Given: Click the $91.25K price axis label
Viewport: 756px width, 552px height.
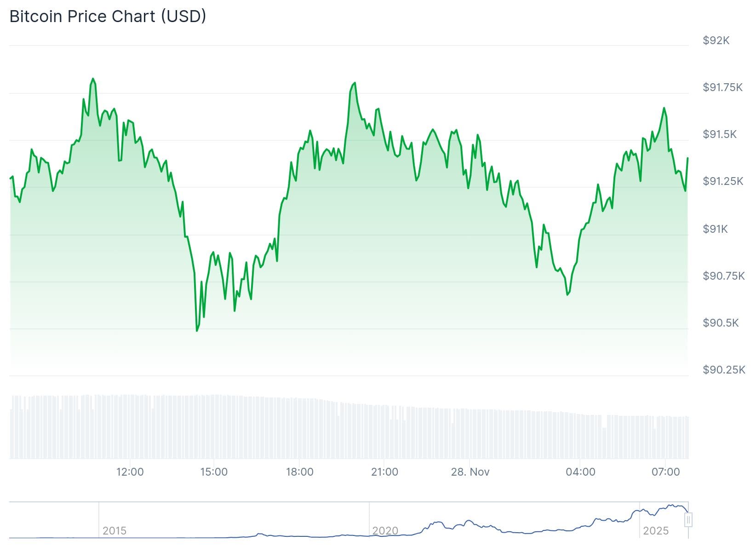Looking at the screenshot, I should [722, 181].
